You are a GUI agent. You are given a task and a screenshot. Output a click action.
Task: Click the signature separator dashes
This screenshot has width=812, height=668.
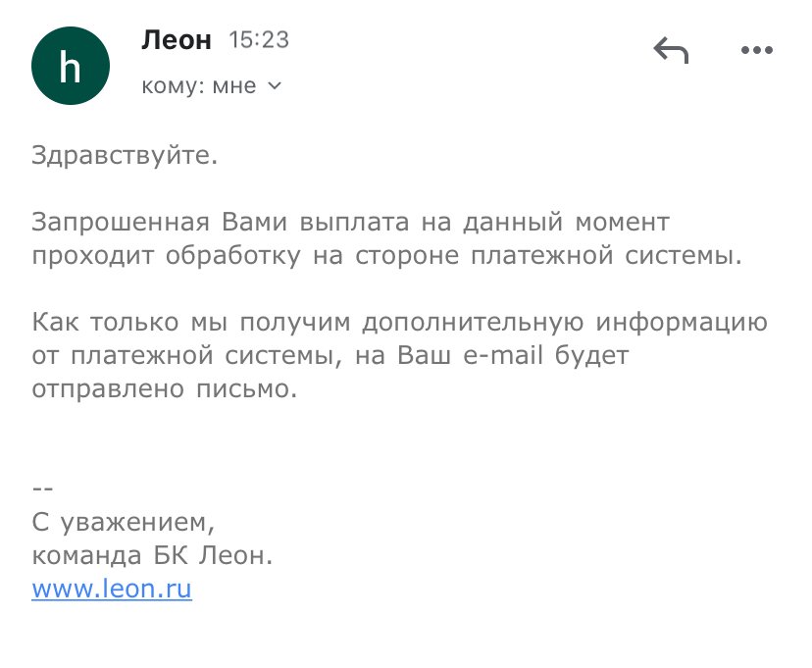tap(42, 488)
